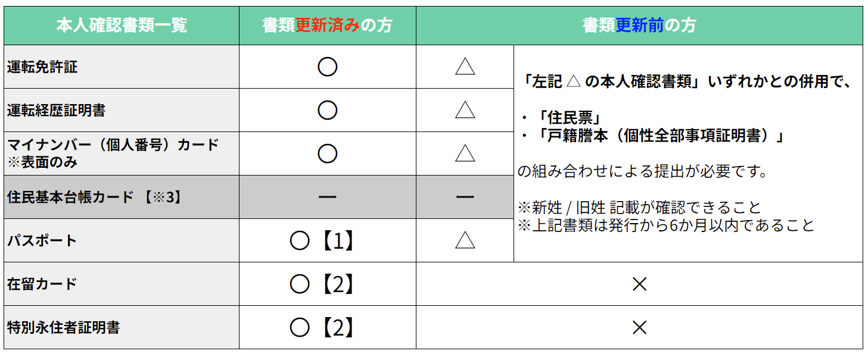Click the × mark in the 特別永住者証明書 row
The width and height of the screenshot is (868, 354).
[639, 327]
